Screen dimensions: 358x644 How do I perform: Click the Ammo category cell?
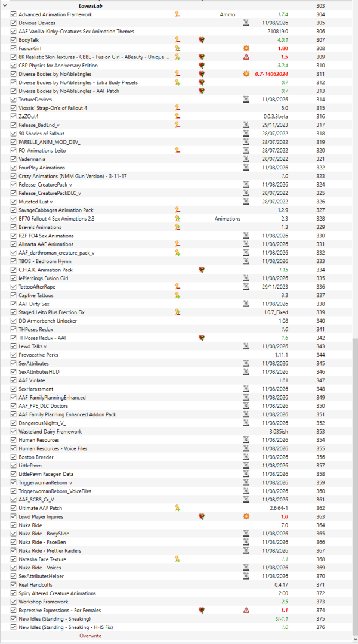pyautogui.click(x=228, y=14)
